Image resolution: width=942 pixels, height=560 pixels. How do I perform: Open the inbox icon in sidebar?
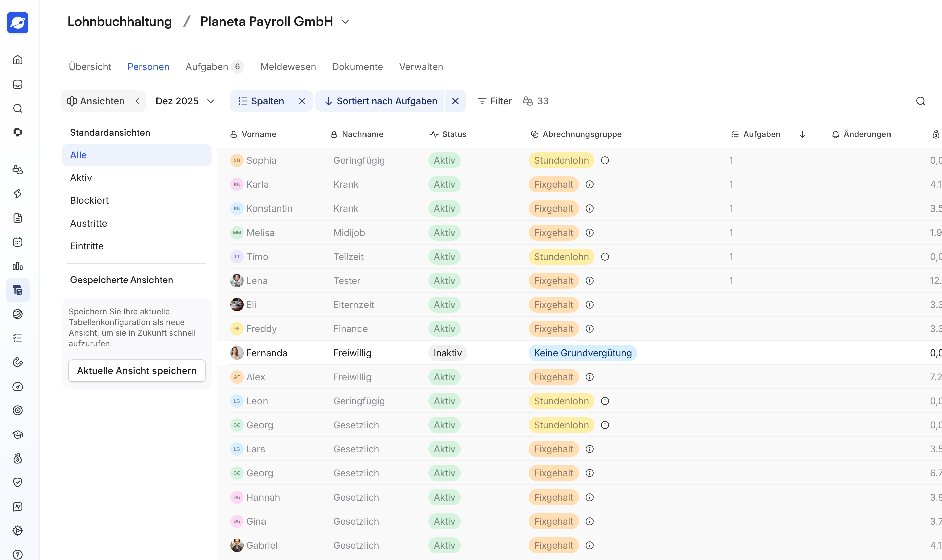[18, 84]
